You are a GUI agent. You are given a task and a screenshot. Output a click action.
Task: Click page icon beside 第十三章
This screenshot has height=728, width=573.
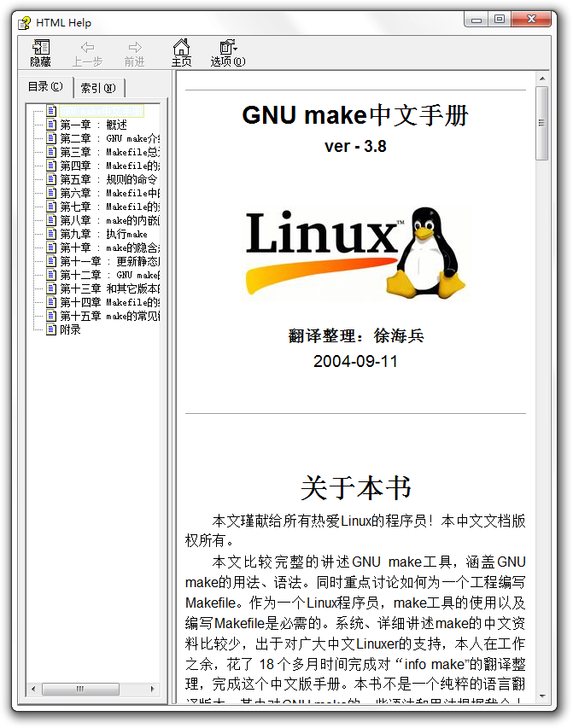[51, 288]
